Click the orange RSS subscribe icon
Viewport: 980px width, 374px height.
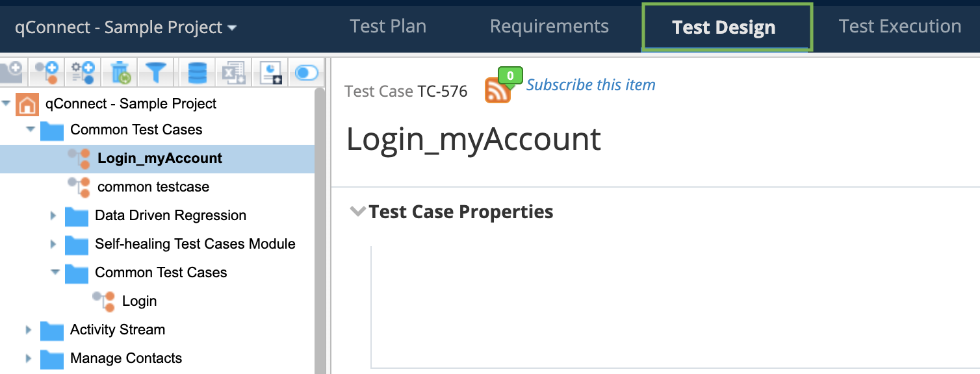(x=497, y=92)
